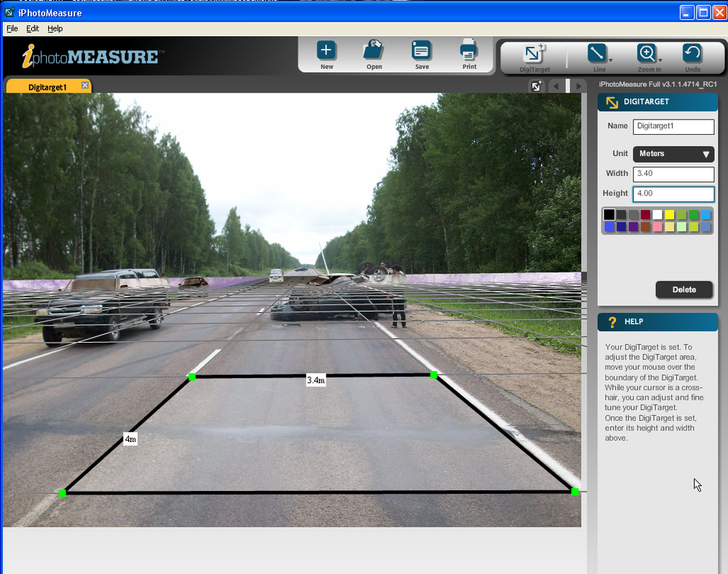Open the Help menu
The height and width of the screenshot is (574, 728).
tap(55, 28)
